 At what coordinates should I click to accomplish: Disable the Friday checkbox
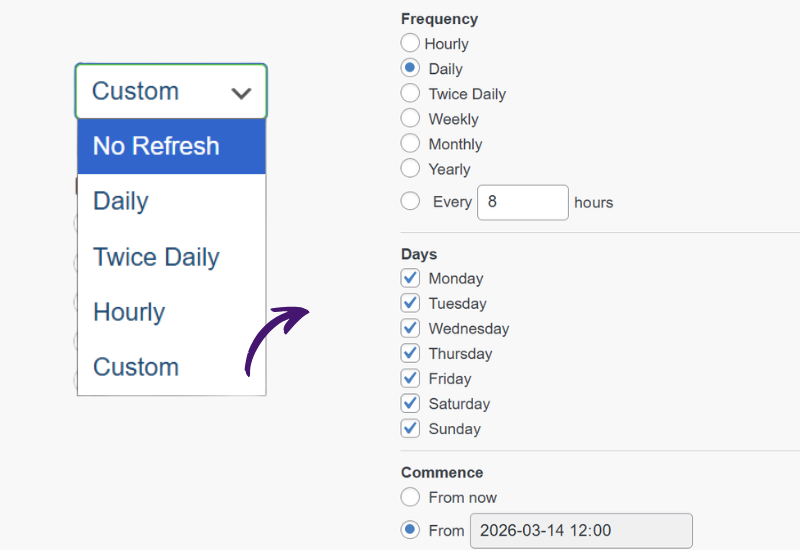click(410, 378)
